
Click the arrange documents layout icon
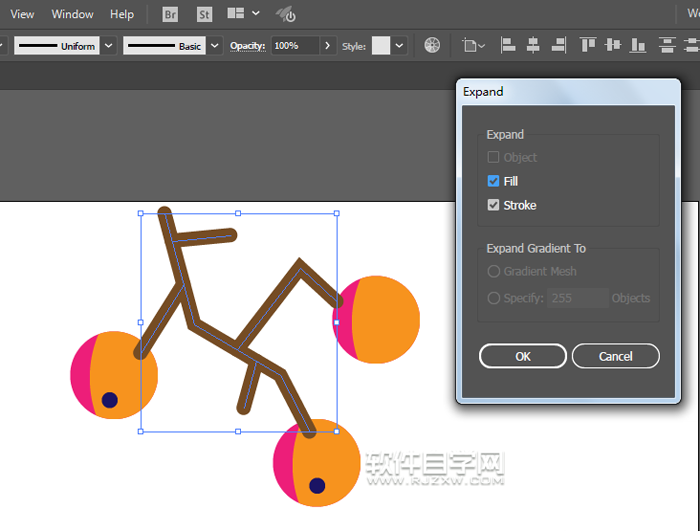pos(237,14)
